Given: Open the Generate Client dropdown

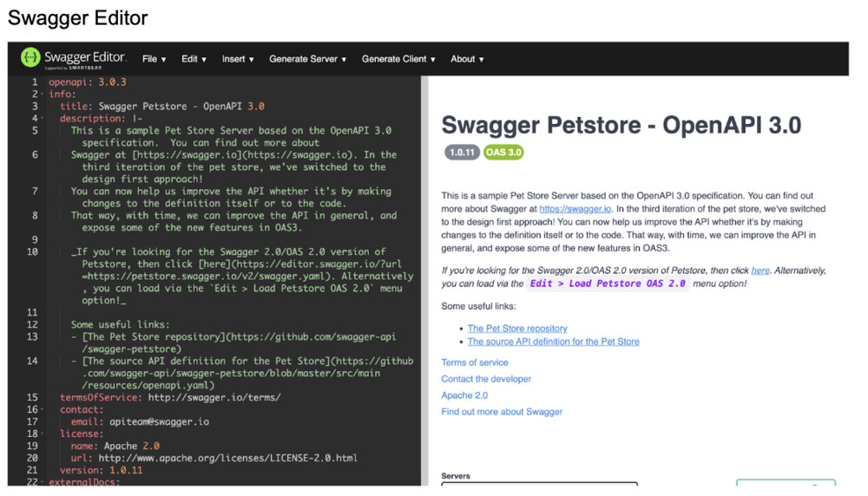Looking at the screenshot, I should click(x=399, y=59).
